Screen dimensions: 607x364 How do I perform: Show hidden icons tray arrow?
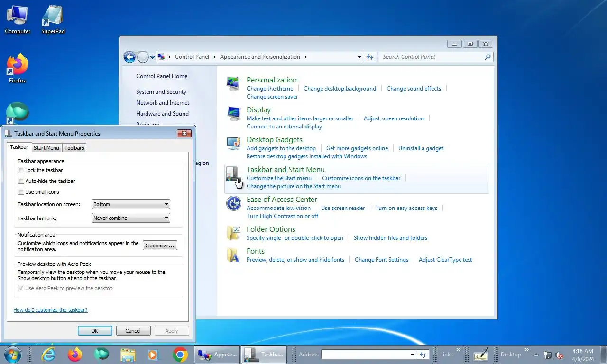[x=536, y=355]
